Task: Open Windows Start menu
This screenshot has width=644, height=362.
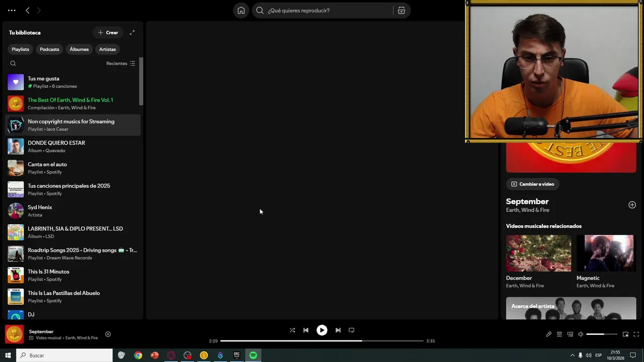Action: click(x=8, y=355)
